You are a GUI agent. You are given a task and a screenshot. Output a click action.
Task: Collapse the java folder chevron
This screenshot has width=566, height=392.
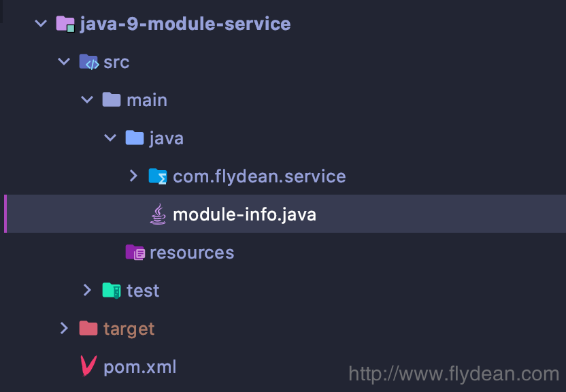(110, 139)
